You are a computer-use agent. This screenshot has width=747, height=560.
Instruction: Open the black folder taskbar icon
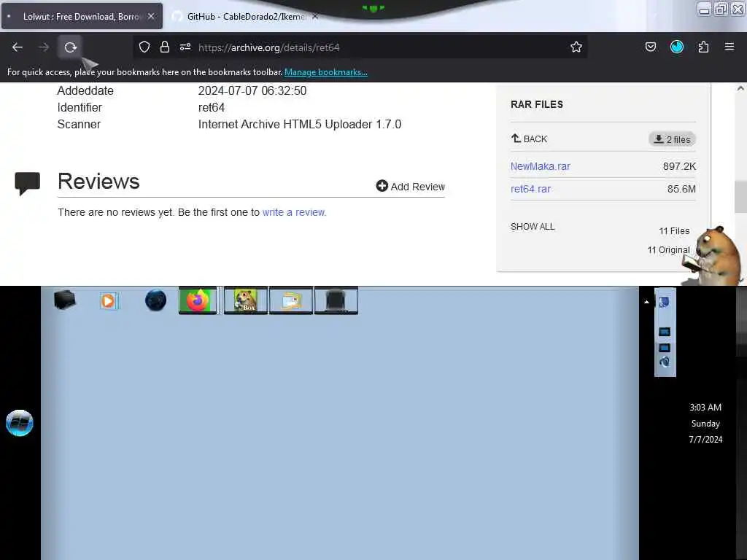coord(64,300)
